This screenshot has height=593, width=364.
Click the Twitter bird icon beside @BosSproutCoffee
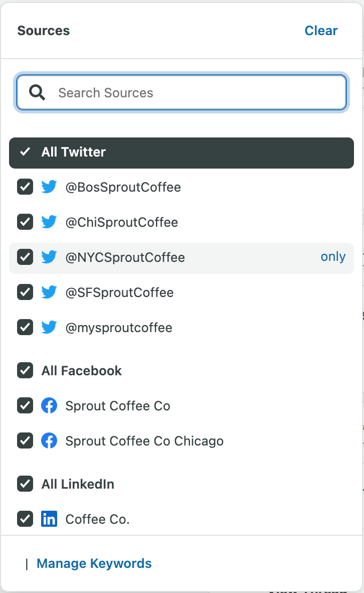coord(49,187)
